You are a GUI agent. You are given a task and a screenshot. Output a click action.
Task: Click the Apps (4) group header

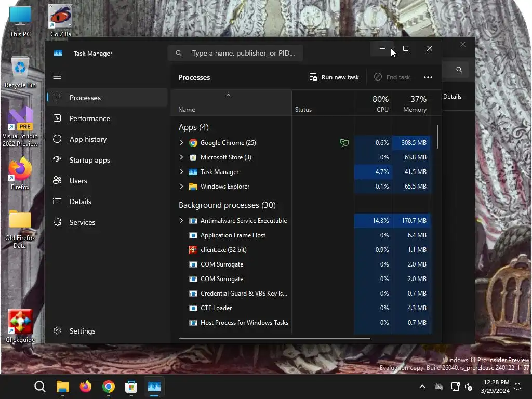pyautogui.click(x=193, y=127)
